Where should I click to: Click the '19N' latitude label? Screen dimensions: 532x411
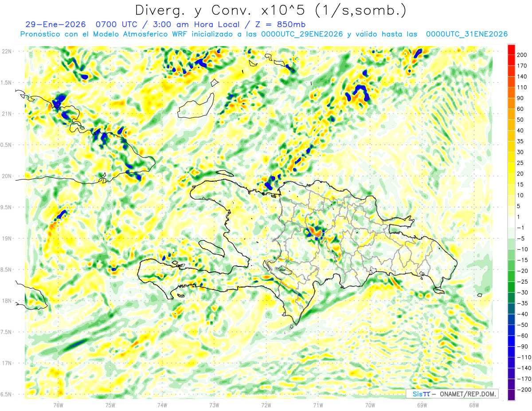point(6,239)
